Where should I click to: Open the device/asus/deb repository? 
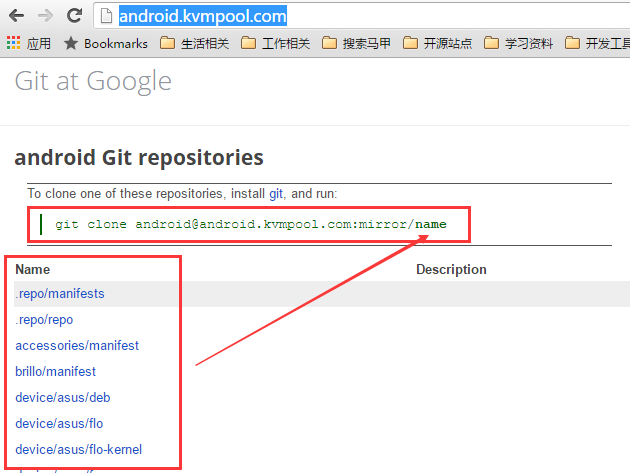(x=63, y=398)
